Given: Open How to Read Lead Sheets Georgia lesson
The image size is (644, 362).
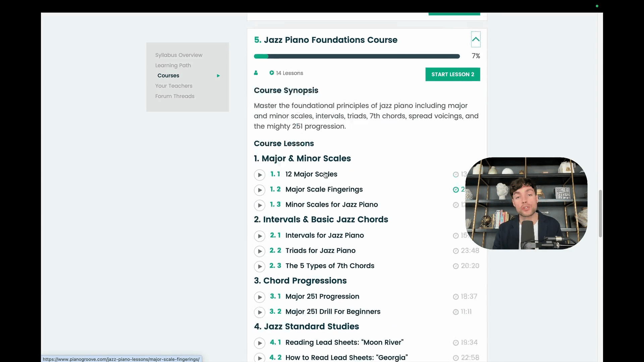Looking at the screenshot, I should (x=346, y=357).
